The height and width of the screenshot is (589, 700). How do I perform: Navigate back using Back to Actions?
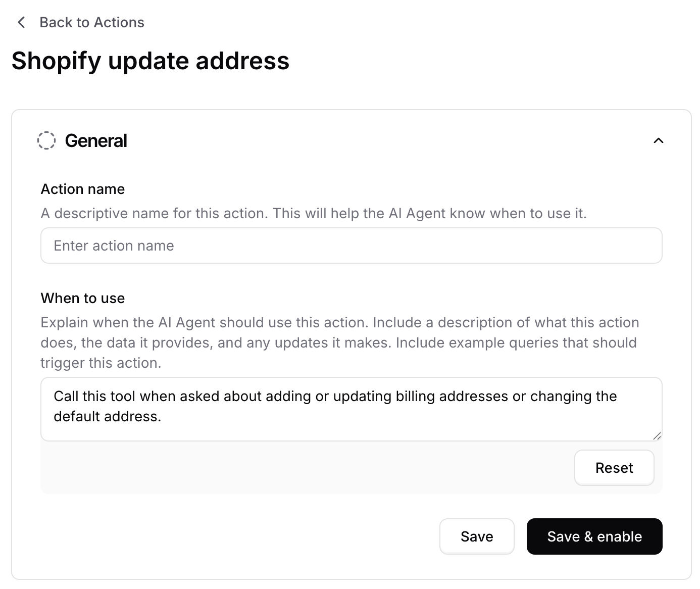point(91,22)
